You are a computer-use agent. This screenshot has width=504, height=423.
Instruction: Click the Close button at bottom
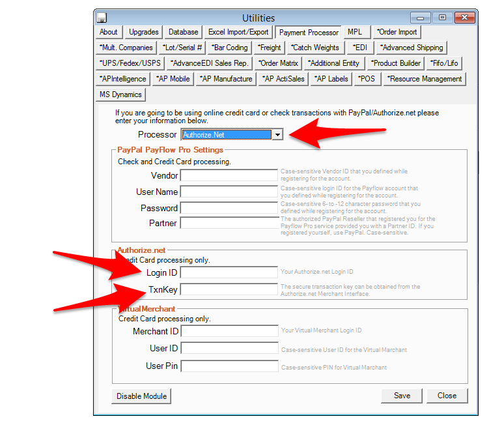tap(447, 396)
